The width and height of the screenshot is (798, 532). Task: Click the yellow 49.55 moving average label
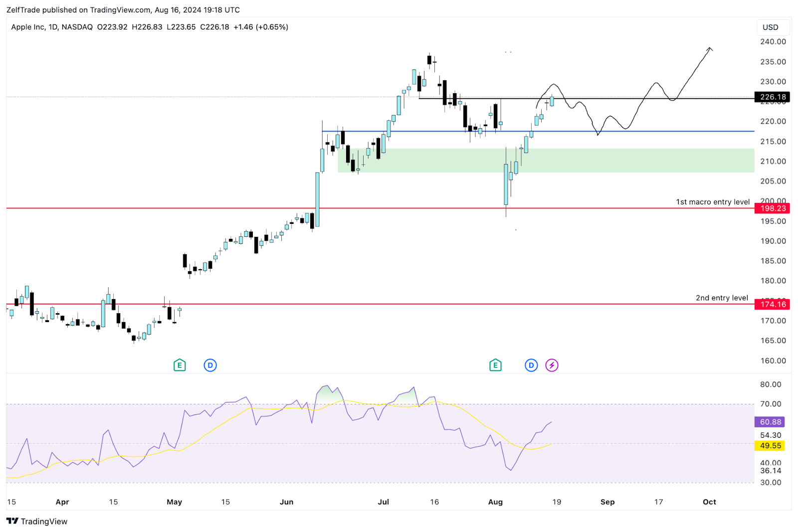[x=770, y=446]
